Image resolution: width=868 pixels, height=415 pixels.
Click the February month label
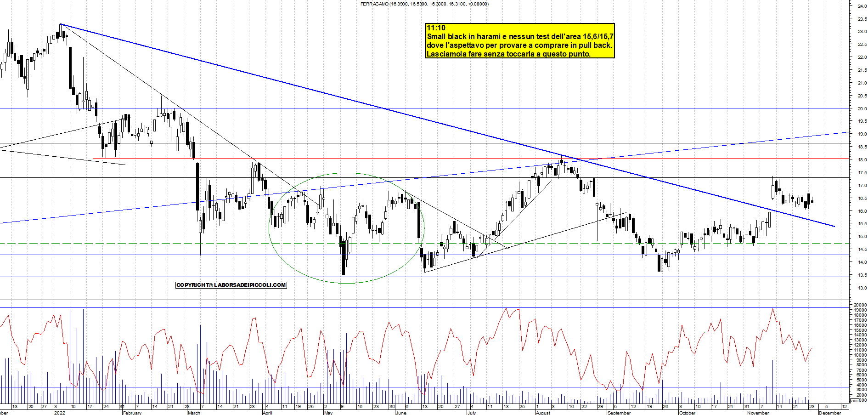click(132, 413)
